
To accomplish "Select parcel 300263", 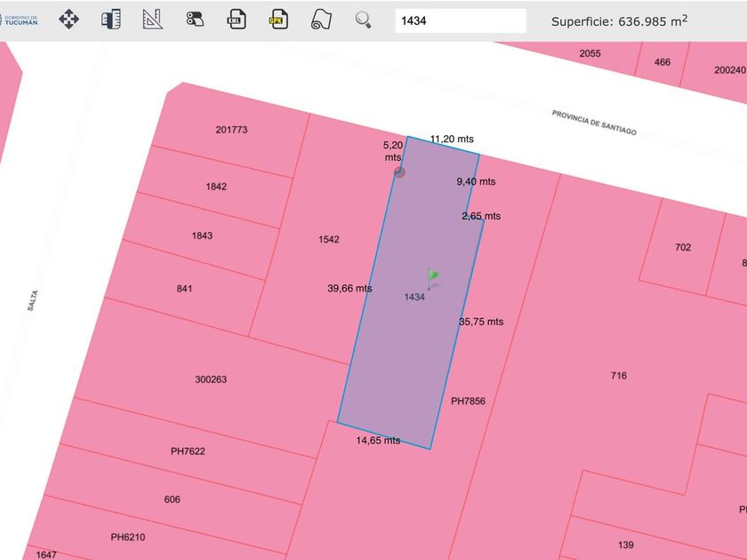I will 211,380.
